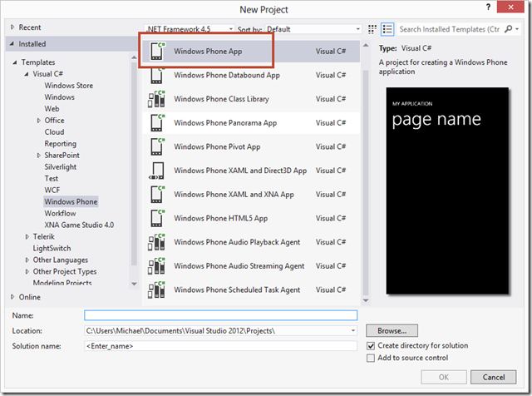Viewport: 532px width, 396px height.
Task: Open search options dropdown arrow
Action: point(517,29)
